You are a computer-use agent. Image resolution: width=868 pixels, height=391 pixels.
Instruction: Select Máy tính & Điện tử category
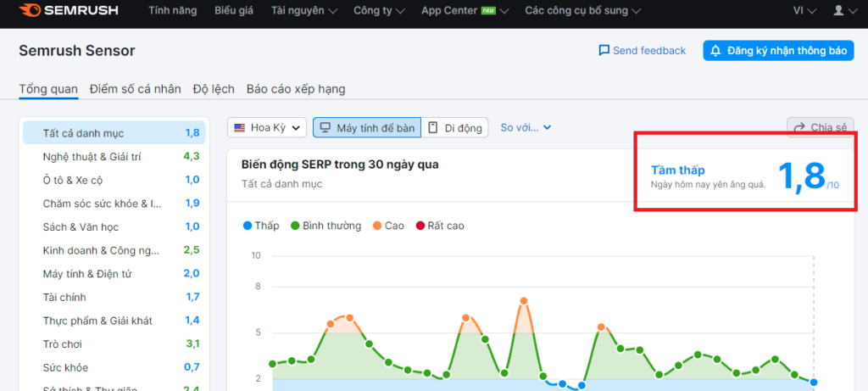(x=114, y=274)
